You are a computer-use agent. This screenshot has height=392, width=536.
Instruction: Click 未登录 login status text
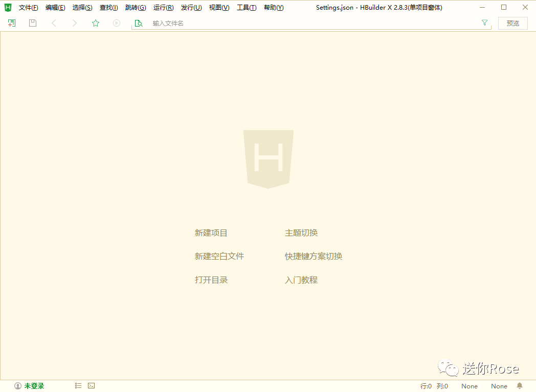point(34,386)
